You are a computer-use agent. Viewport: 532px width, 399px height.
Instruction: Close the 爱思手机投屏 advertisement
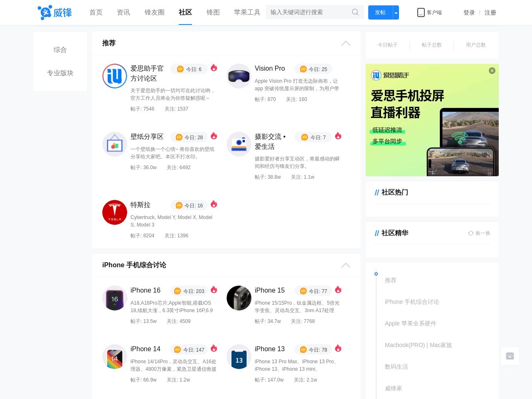(x=492, y=70)
